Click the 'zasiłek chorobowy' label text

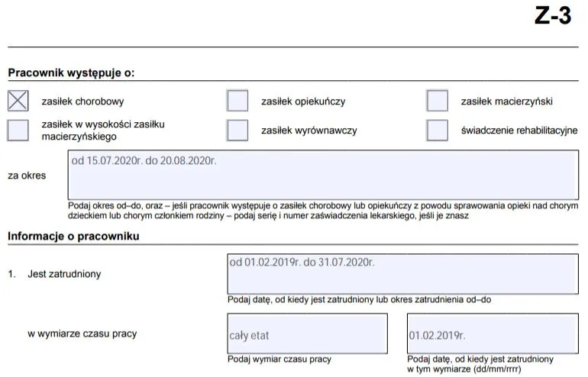tap(82, 101)
